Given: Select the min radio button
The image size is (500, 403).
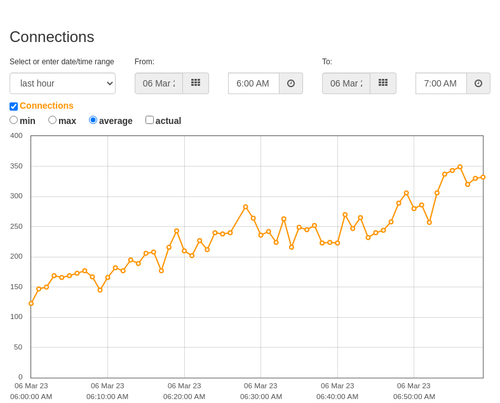Looking at the screenshot, I should click(x=14, y=120).
